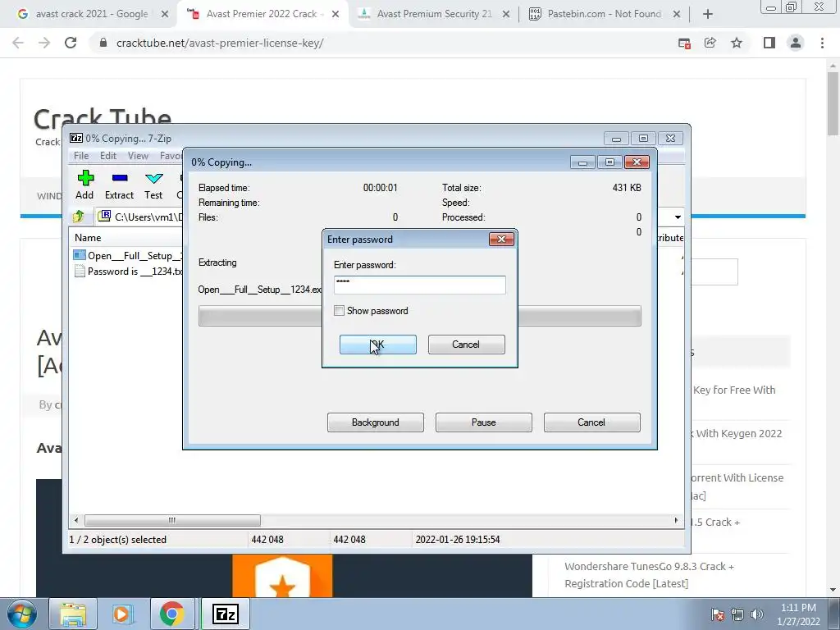Open the 7-Zip address path dropdown
Image resolution: width=840 pixels, height=630 pixels.
click(x=678, y=217)
